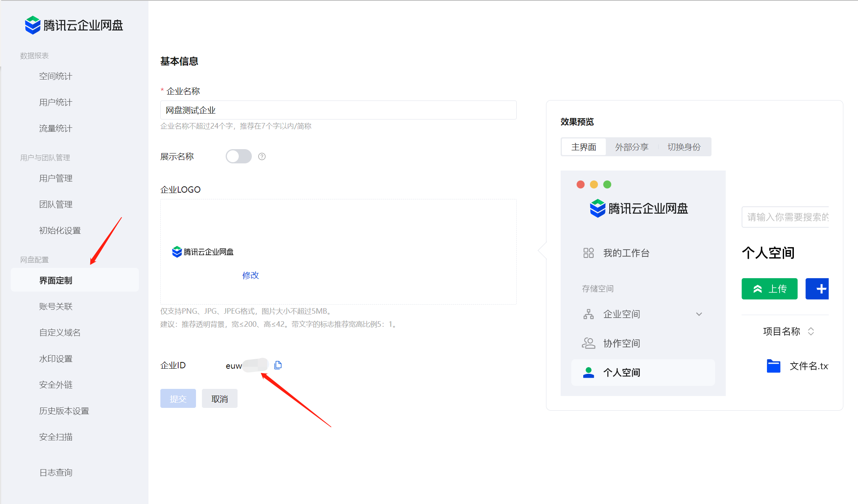Click the person icon beside 个人空间
Viewport: 858px width, 504px height.
tap(588, 372)
